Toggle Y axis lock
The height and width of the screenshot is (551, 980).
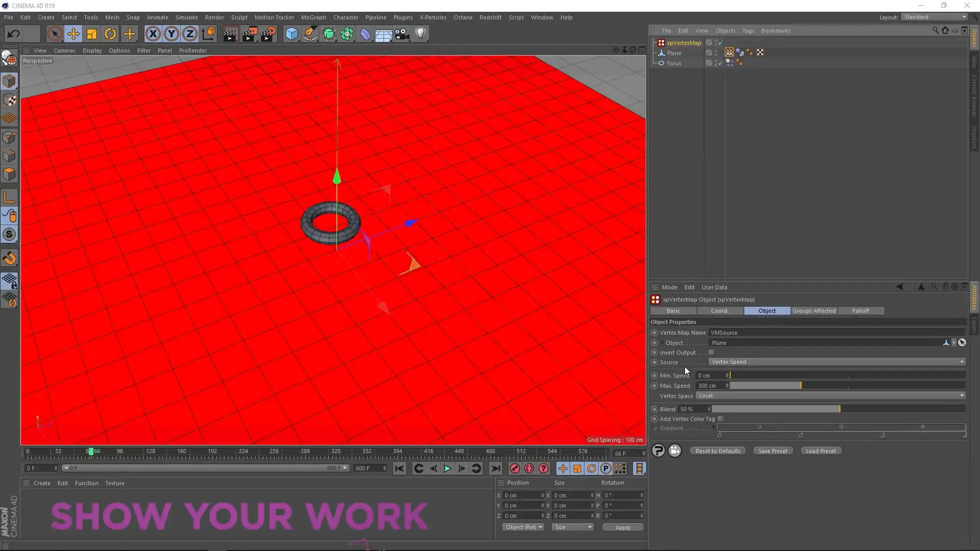tap(171, 34)
